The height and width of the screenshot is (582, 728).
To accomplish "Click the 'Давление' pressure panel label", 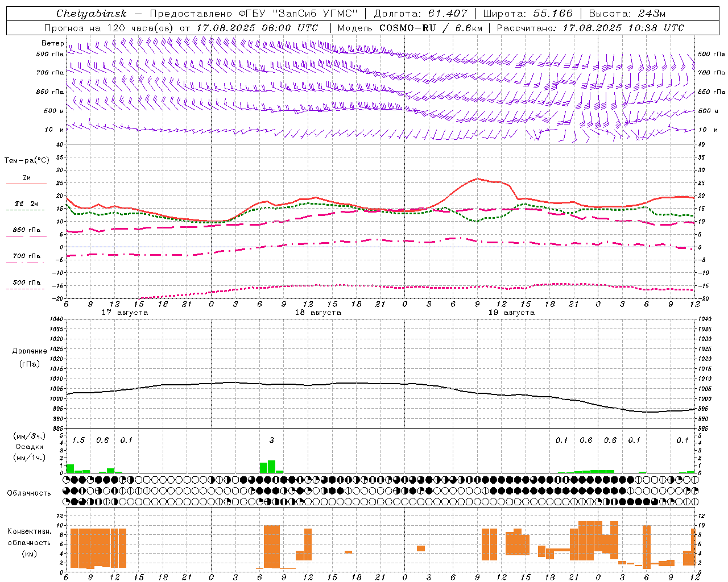I will tap(30, 351).
